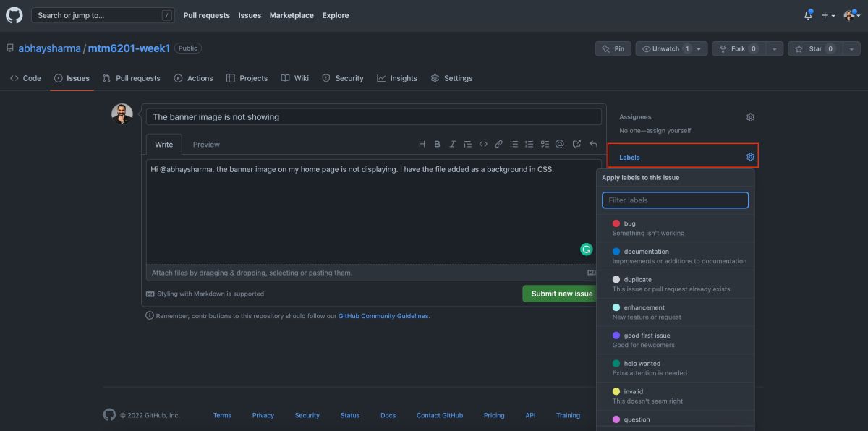This screenshot has height=431, width=868.
Task: Open Explore in the top navigation
Action: click(336, 15)
